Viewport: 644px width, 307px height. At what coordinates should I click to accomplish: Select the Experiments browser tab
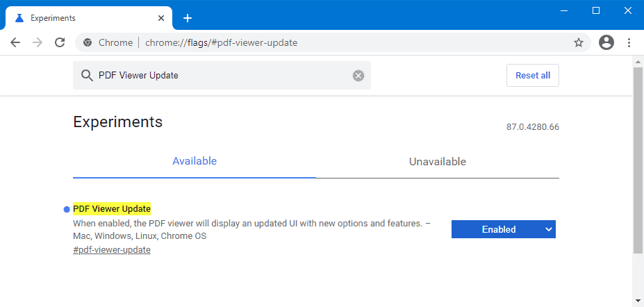coord(89,18)
